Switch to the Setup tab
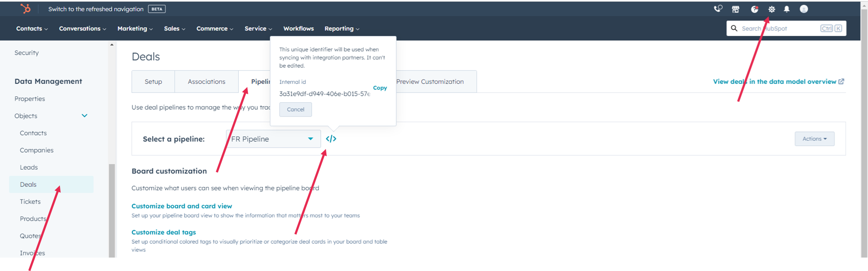This screenshot has height=271, width=868. (153, 82)
